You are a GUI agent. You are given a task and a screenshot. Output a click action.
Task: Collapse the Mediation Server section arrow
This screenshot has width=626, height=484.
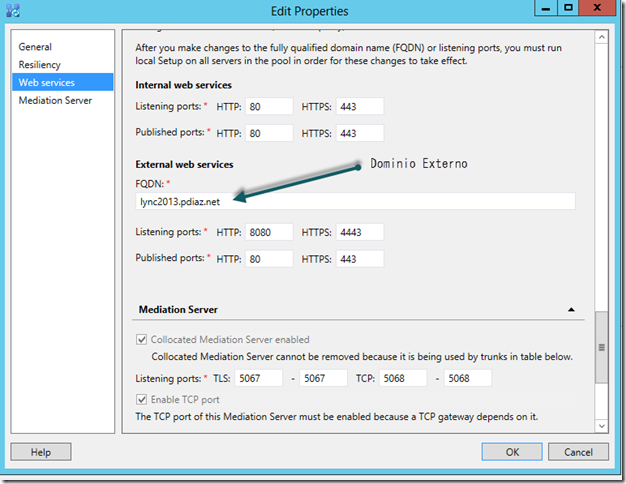click(x=571, y=311)
